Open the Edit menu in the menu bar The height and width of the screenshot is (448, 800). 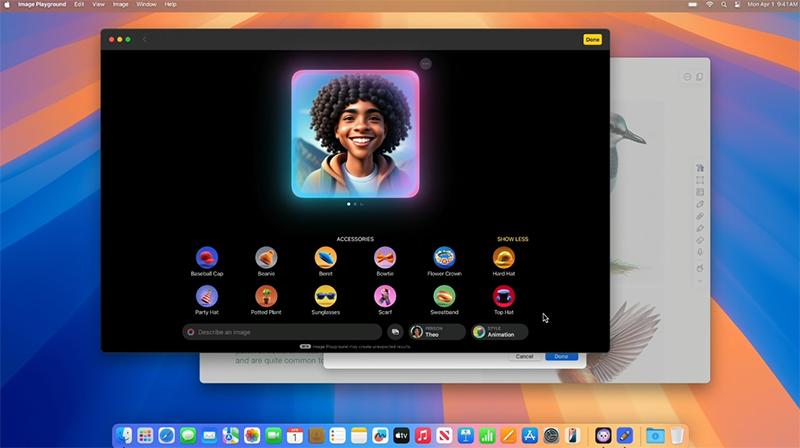(x=79, y=5)
